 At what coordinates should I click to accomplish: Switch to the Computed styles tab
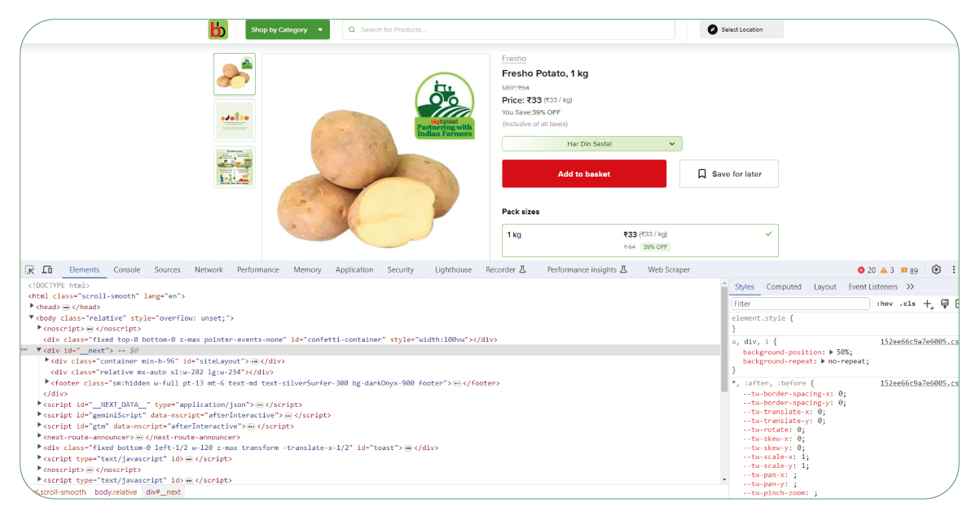tap(784, 286)
